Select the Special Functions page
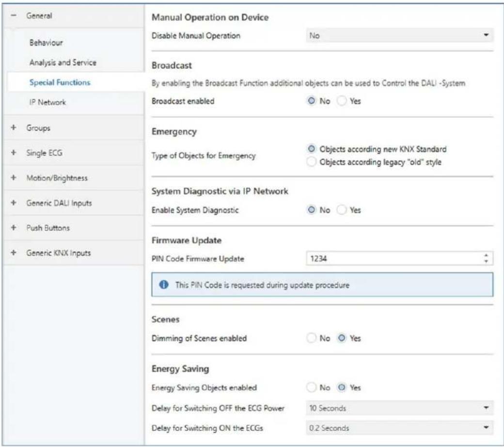The width and height of the screenshot is (504, 447). pos(60,82)
